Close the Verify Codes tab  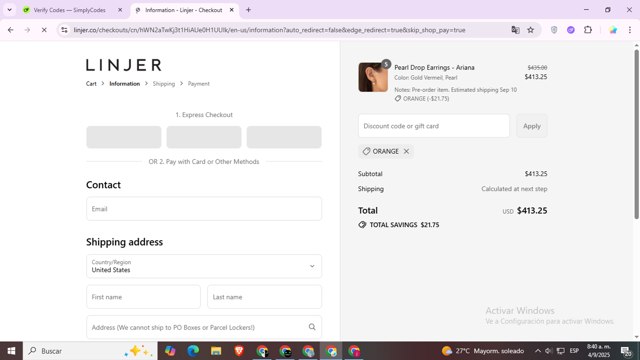[120, 10]
